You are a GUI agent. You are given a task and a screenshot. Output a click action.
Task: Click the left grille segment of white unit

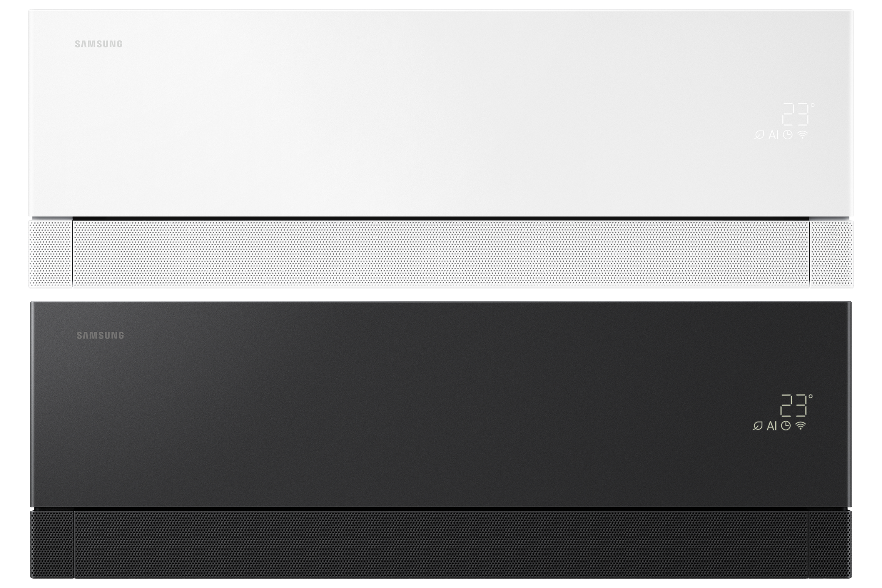click(x=51, y=254)
